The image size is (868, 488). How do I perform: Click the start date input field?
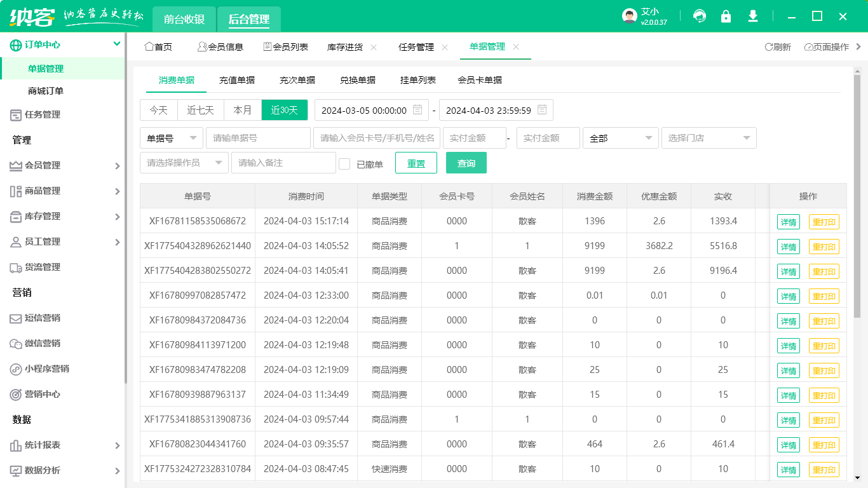(x=365, y=109)
